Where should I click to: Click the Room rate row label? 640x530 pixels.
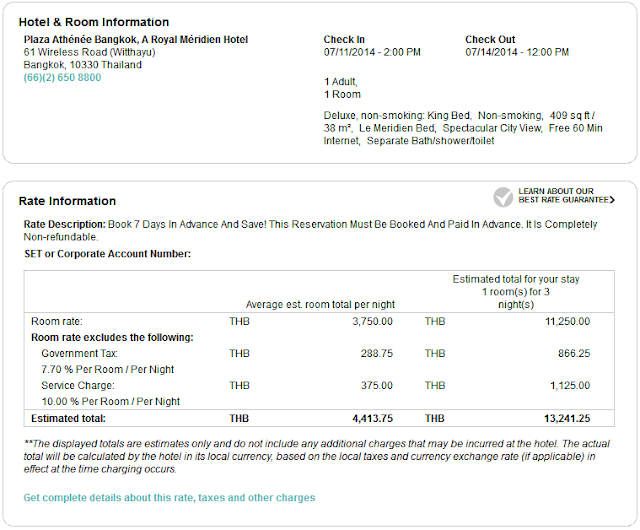(x=59, y=321)
